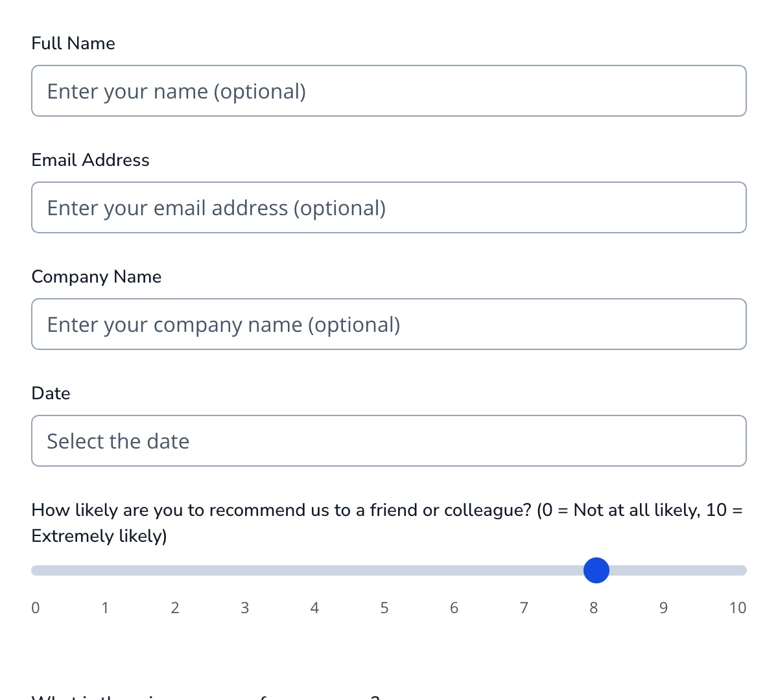
Task: Click the number 10 below the slider
Action: pyautogui.click(x=738, y=608)
